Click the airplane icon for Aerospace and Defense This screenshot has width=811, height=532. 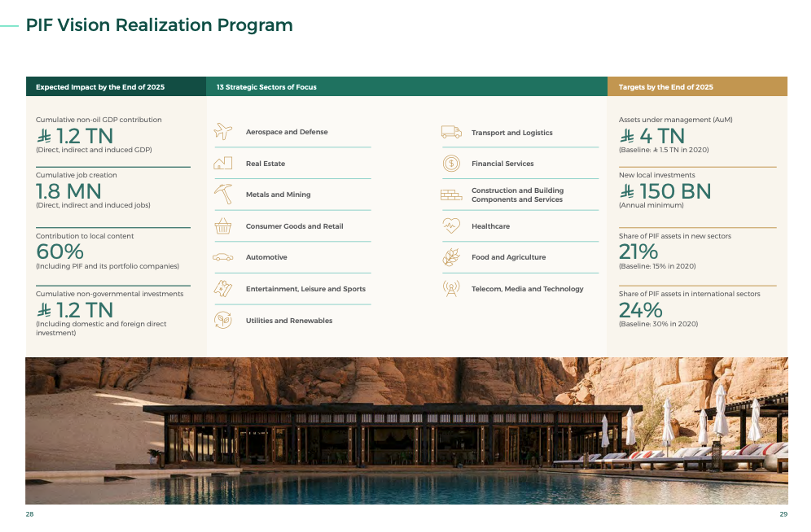tap(223, 131)
